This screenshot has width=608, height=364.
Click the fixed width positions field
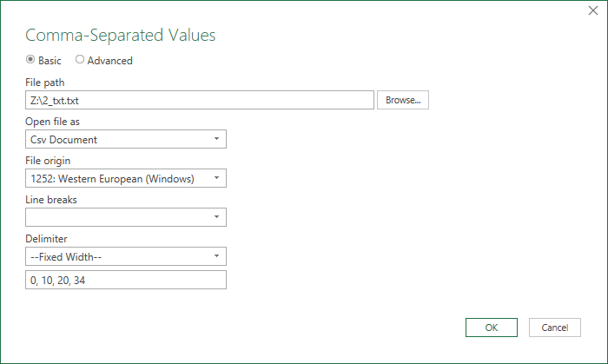126,280
